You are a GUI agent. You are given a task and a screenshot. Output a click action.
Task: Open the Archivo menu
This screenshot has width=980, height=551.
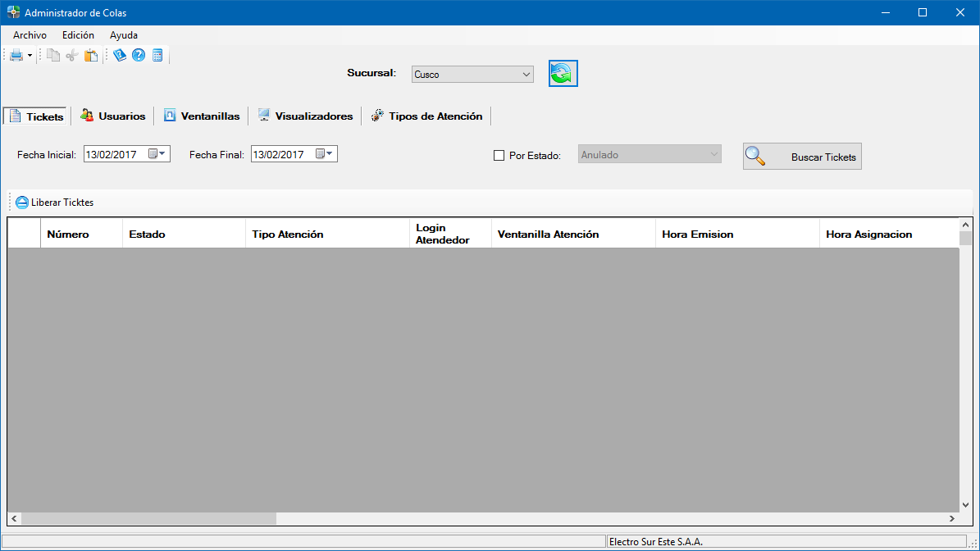30,35
